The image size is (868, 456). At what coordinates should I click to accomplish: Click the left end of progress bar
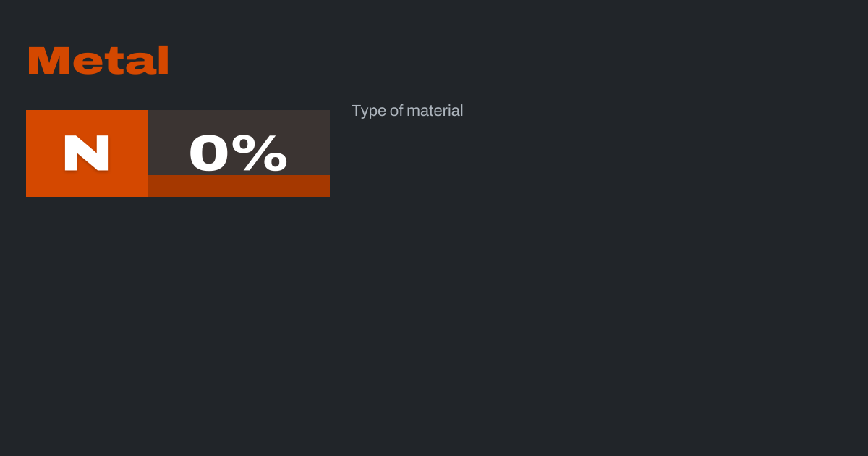[x=152, y=186]
